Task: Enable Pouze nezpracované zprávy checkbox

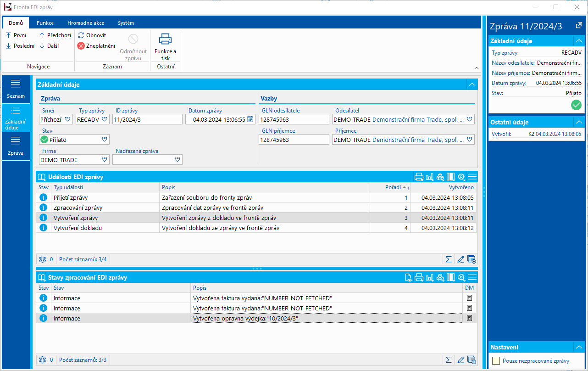Action: coord(496,361)
